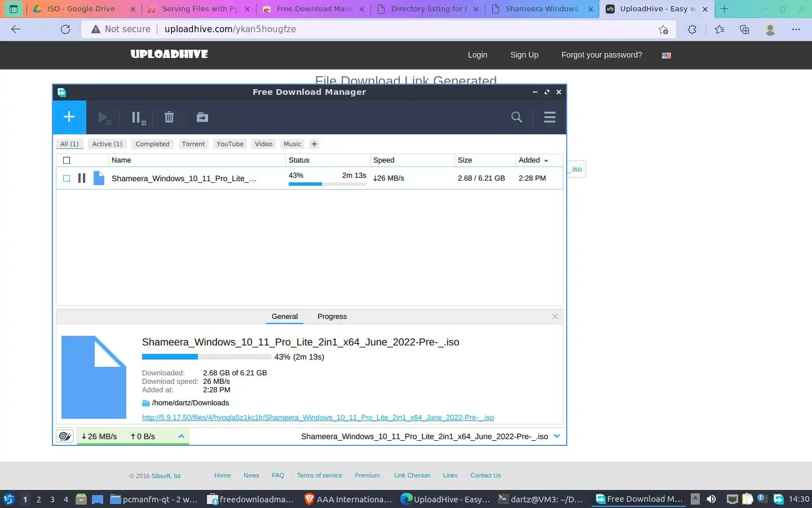Viewport: 812px width, 508px height.
Task: Close the download details panel
Action: coord(555,317)
